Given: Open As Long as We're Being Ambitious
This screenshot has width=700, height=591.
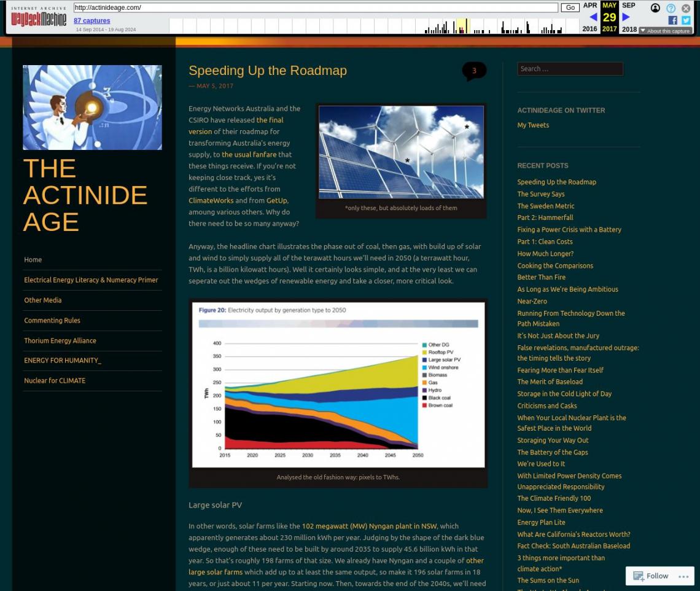Looking at the screenshot, I should tap(567, 289).
